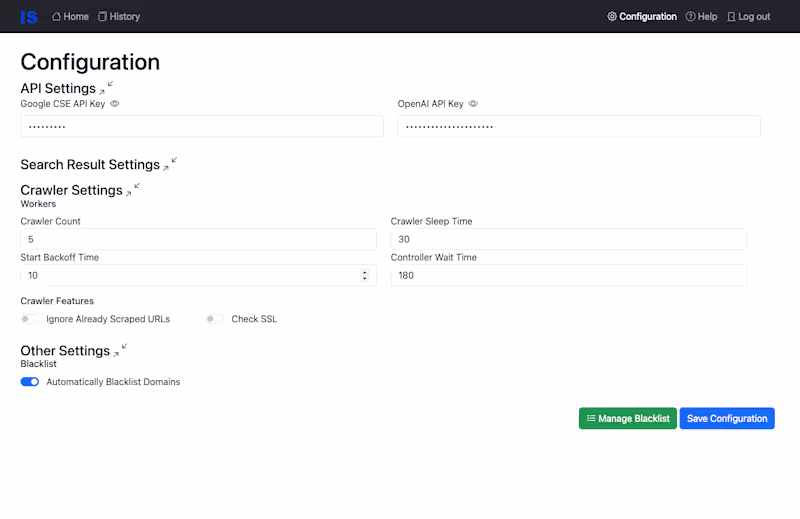This screenshot has width=800, height=519.
Task: Enable Ignore Already Scraped URLs
Action: tap(30, 320)
